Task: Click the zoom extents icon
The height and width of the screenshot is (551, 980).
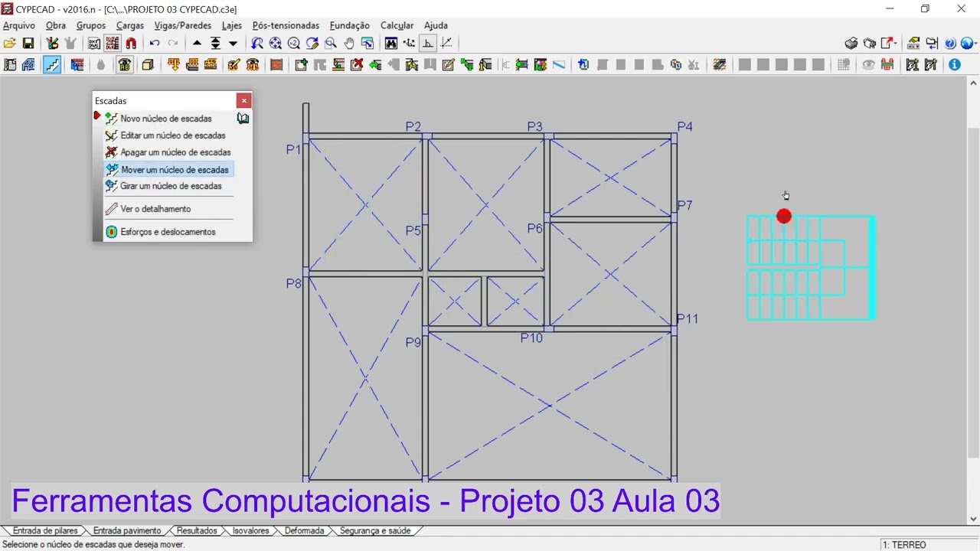Action: (276, 44)
